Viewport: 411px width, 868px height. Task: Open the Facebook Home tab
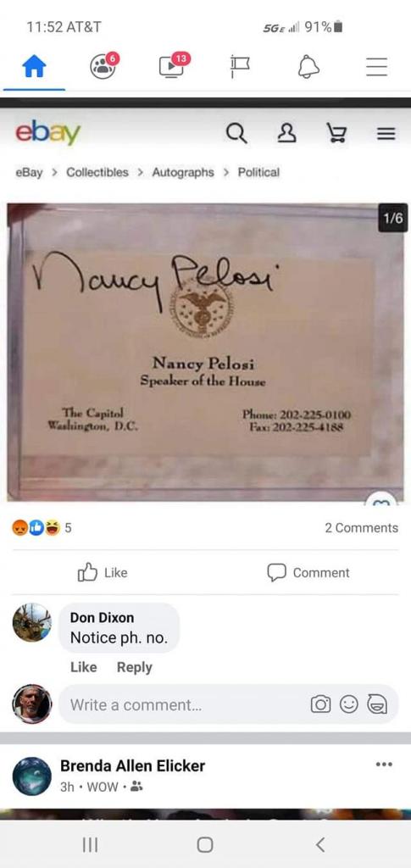pos(34,68)
